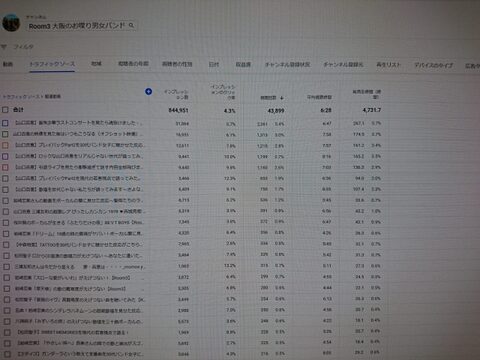Click the search magnifier icon beside Room3

(x=131, y=25)
